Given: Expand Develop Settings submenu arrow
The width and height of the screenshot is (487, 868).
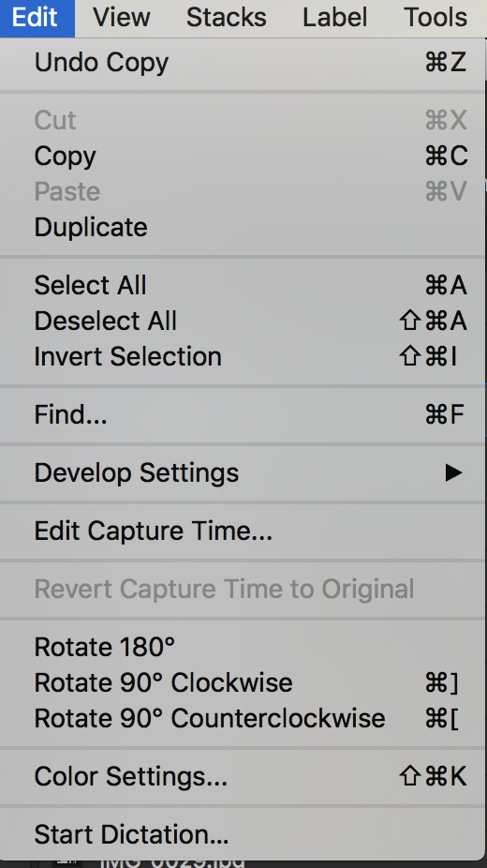Looking at the screenshot, I should [453, 472].
